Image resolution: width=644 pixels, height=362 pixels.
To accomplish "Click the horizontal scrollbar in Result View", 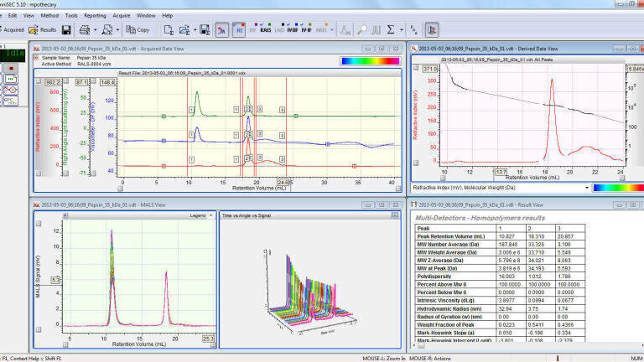I will (x=527, y=345).
